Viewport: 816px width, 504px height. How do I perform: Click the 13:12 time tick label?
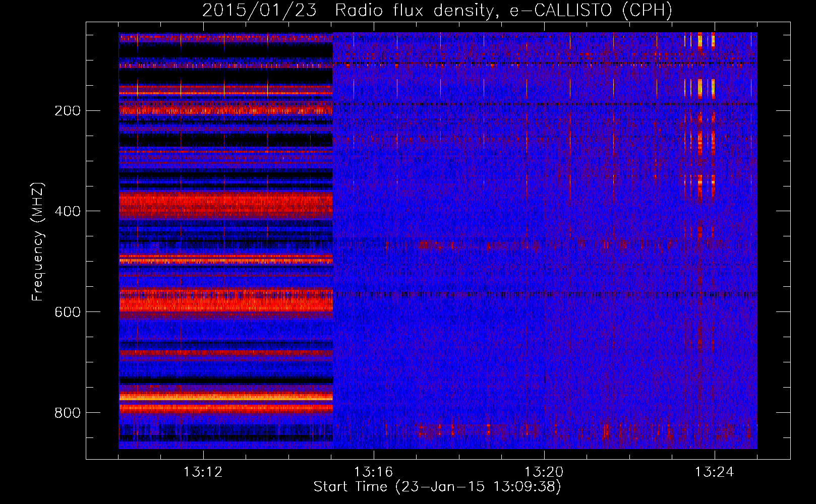203,472
